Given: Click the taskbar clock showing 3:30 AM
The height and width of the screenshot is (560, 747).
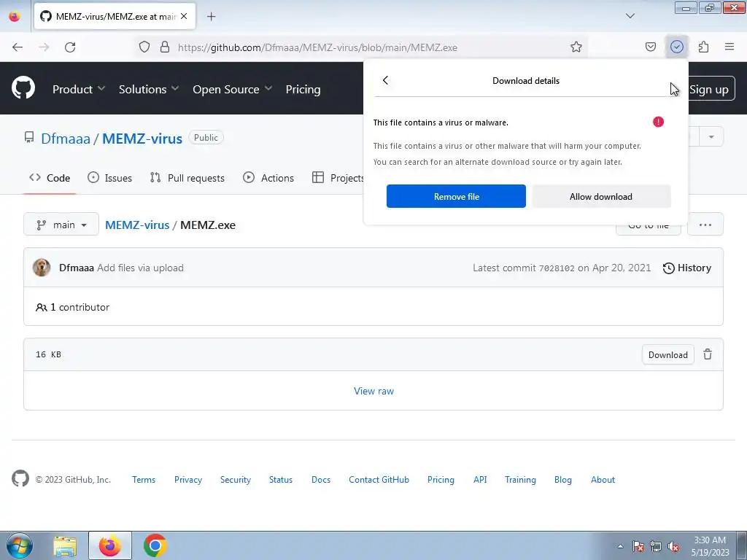Looking at the screenshot, I should 710,546.
